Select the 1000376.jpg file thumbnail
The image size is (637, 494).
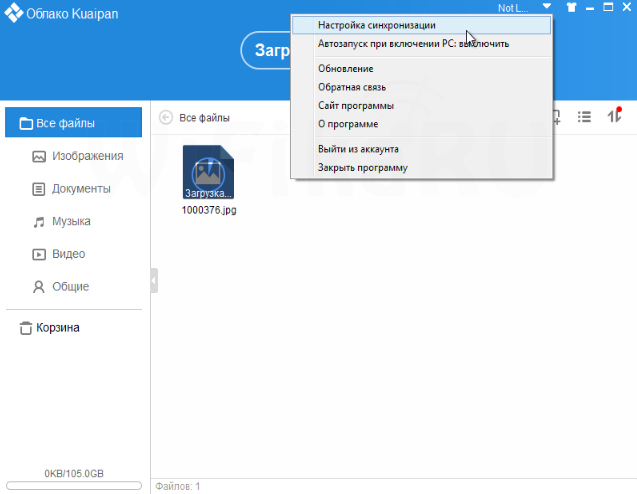pyautogui.click(x=209, y=173)
